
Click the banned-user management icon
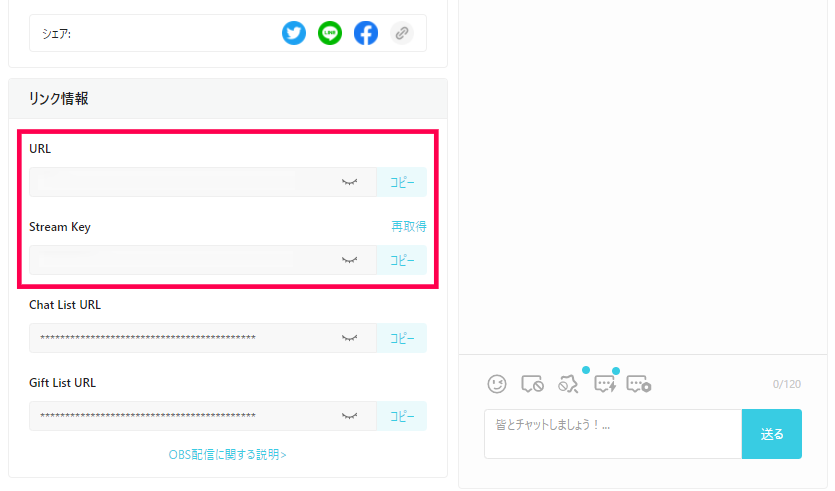(568, 384)
